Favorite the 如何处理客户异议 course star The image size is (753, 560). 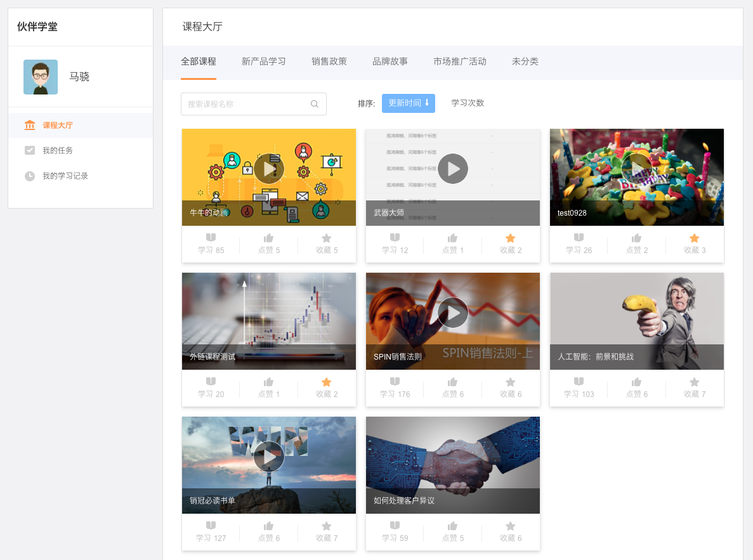(511, 526)
